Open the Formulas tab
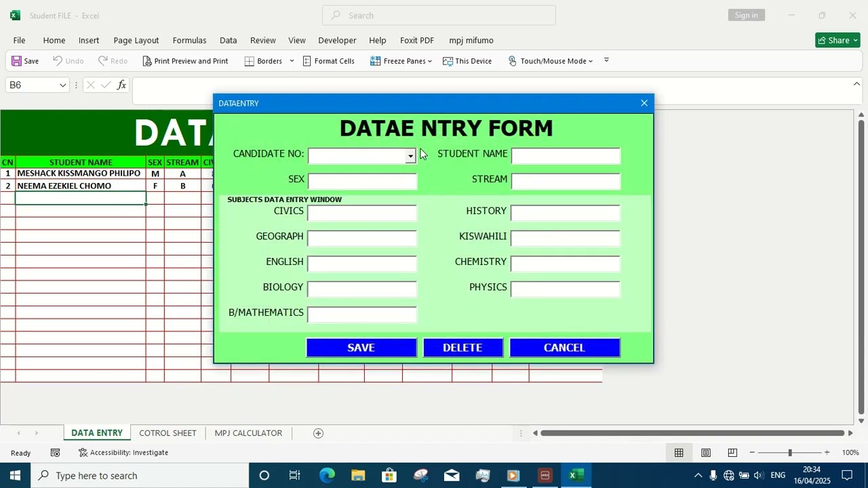Screen dimensions: 868x488 tap(189, 40)
